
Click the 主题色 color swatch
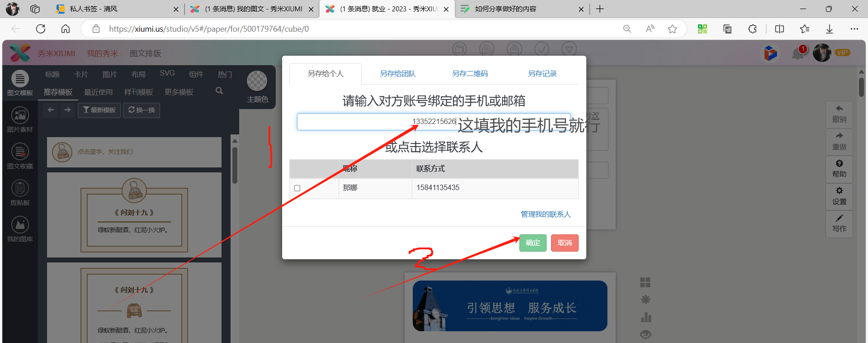tap(257, 81)
